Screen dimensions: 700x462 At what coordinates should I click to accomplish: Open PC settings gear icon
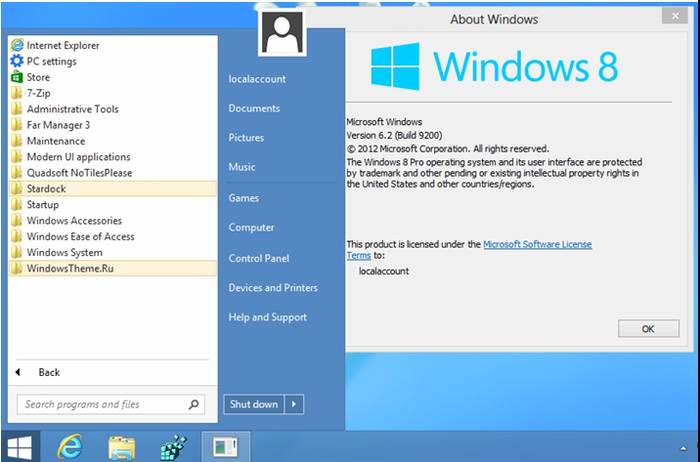tap(16, 61)
